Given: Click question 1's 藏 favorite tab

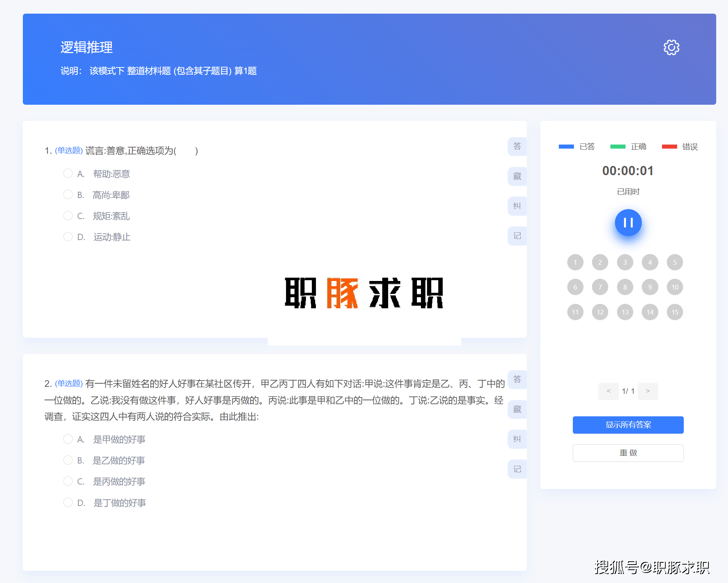Looking at the screenshot, I should click(x=517, y=176).
